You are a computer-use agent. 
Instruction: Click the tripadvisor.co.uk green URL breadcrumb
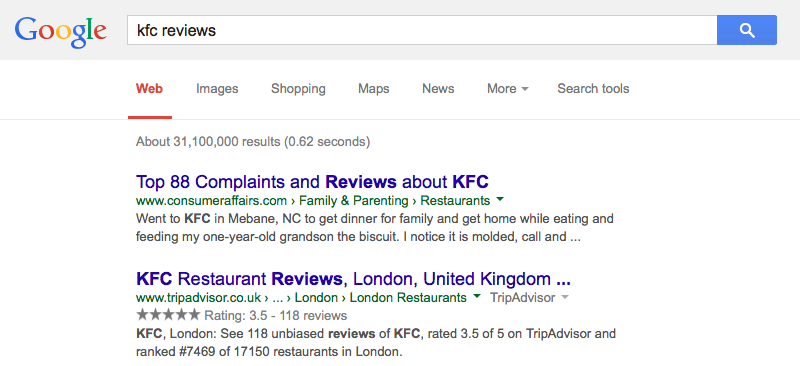point(301,298)
